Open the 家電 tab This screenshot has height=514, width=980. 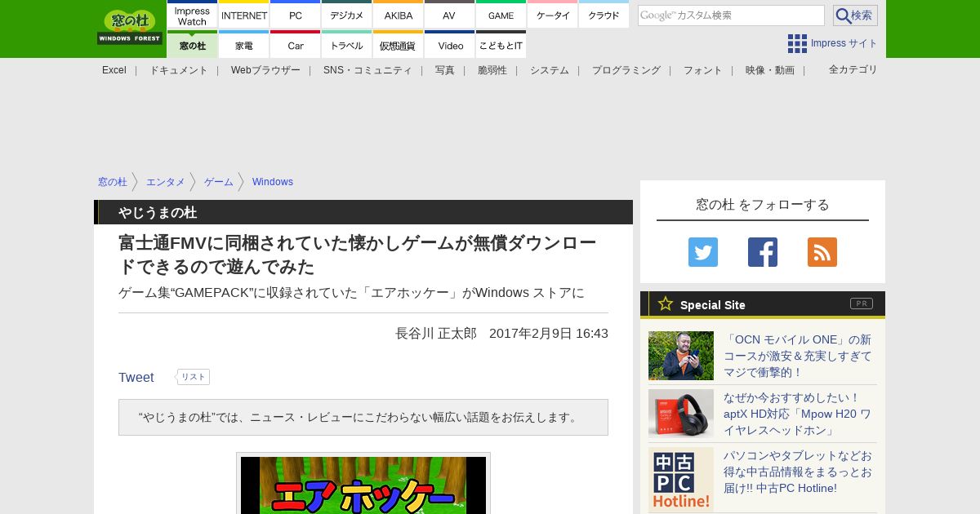tap(244, 44)
